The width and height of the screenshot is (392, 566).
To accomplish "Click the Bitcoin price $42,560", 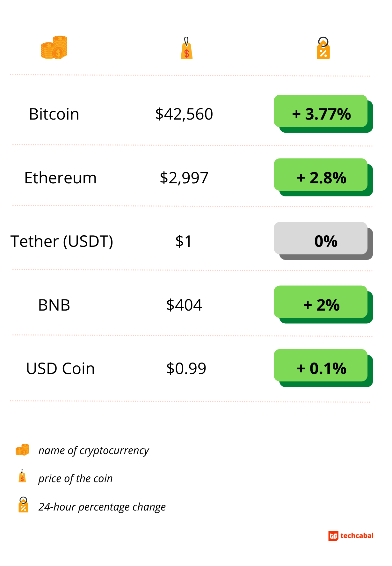I will click(184, 114).
